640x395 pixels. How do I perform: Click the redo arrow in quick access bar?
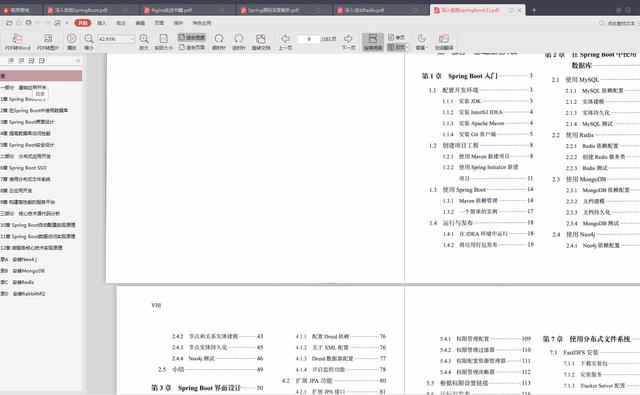click(x=48, y=23)
